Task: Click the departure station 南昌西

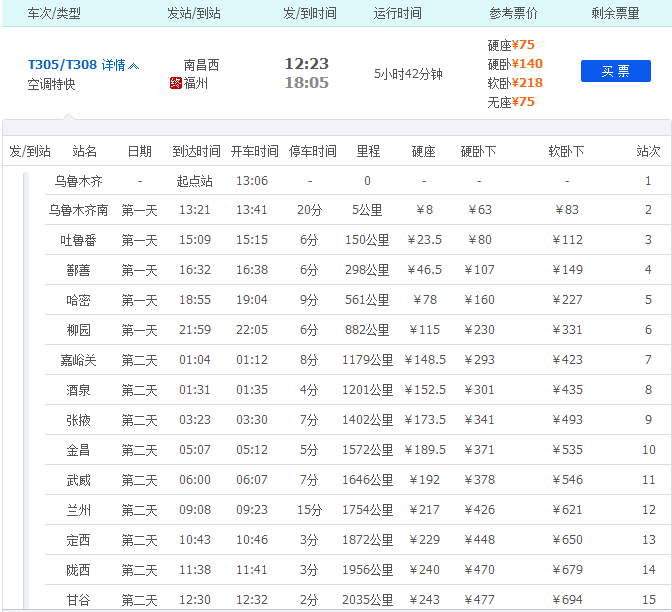Action: [x=201, y=65]
